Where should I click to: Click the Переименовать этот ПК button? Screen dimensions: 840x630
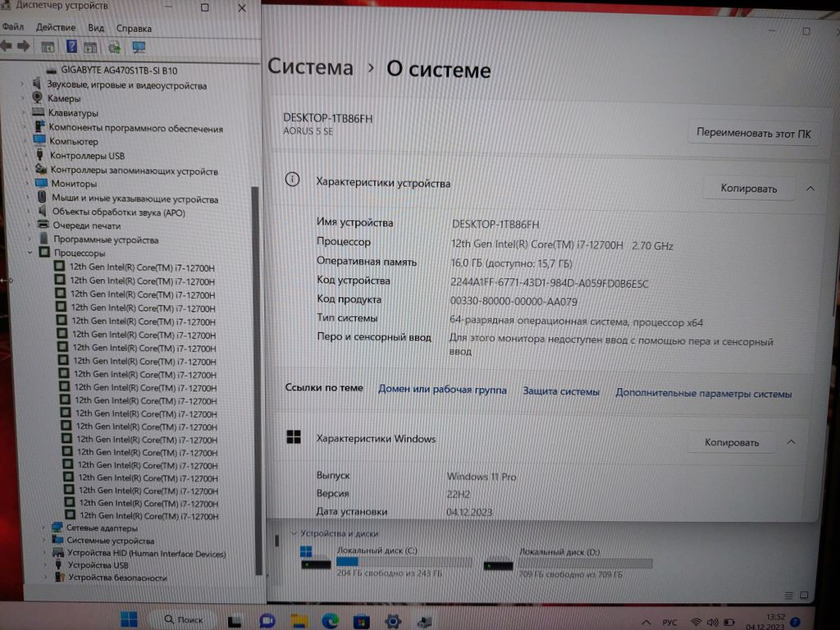click(x=752, y=132)
